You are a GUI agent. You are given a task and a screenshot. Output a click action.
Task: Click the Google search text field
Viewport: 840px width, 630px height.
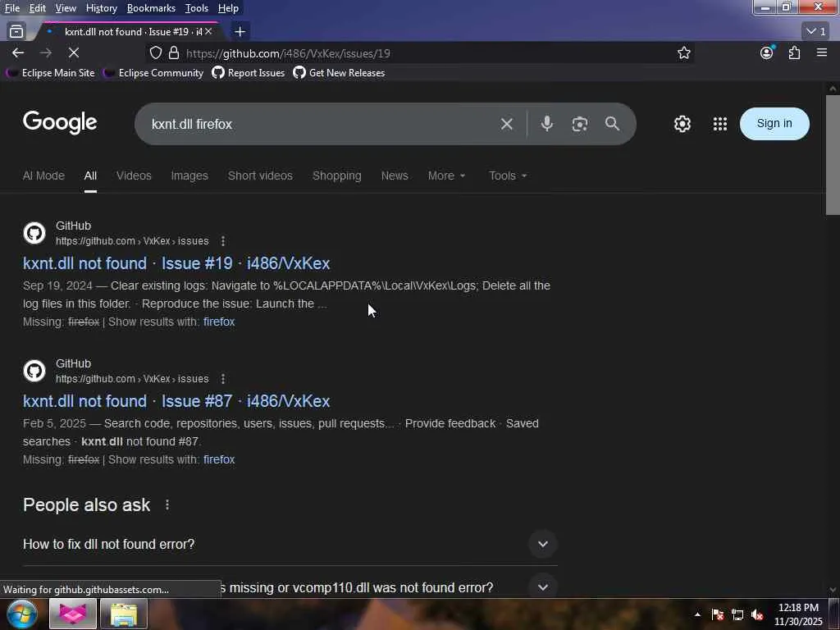point(322,125)
